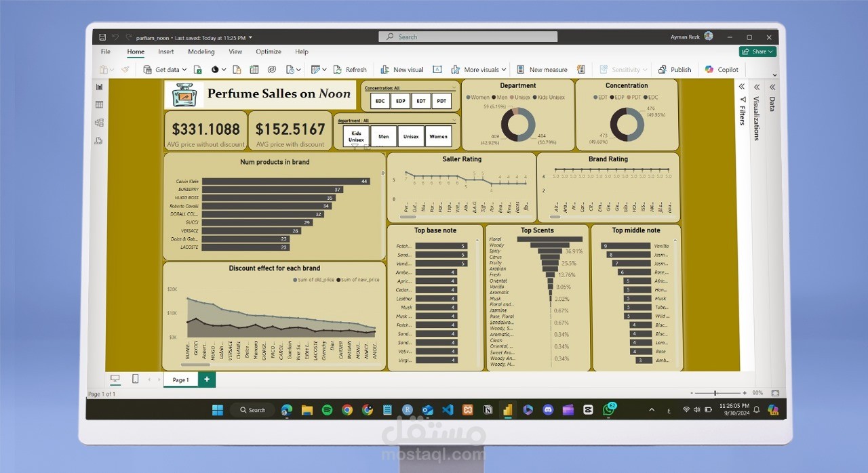Open Copilot from the ribbon
The width and height of the screenshot is (868, 473).
(722, 69)
